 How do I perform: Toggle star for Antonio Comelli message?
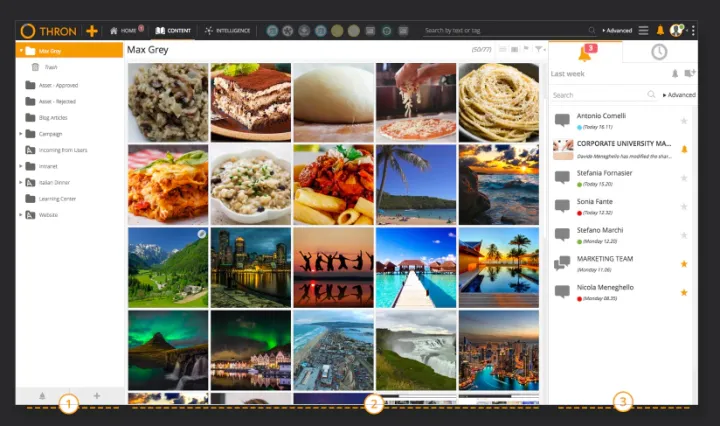pos(684,121)
